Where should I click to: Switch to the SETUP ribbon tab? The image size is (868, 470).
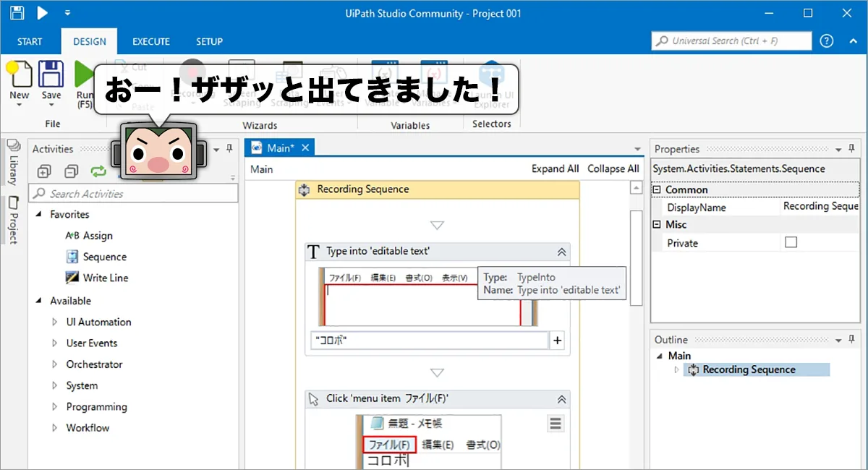pos(210,41)
